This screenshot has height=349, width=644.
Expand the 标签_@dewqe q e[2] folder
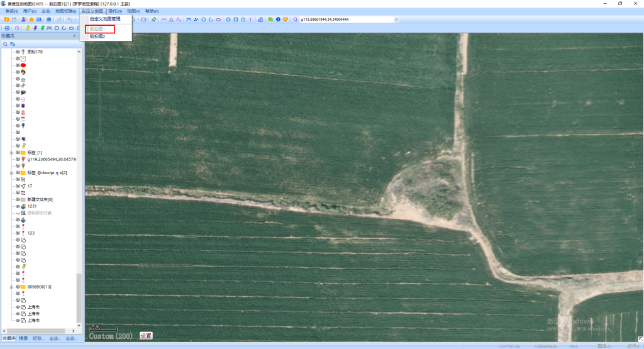11,173
